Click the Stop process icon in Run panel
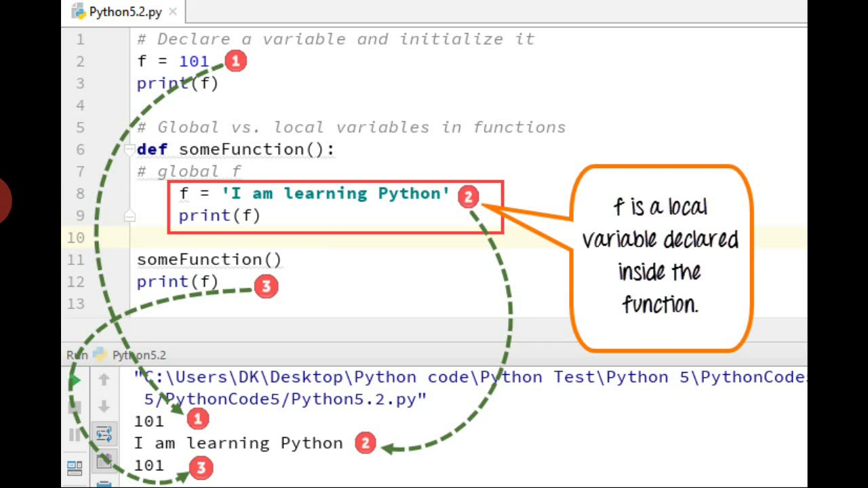This screenshot has width=868, height=488. [75, 407]
